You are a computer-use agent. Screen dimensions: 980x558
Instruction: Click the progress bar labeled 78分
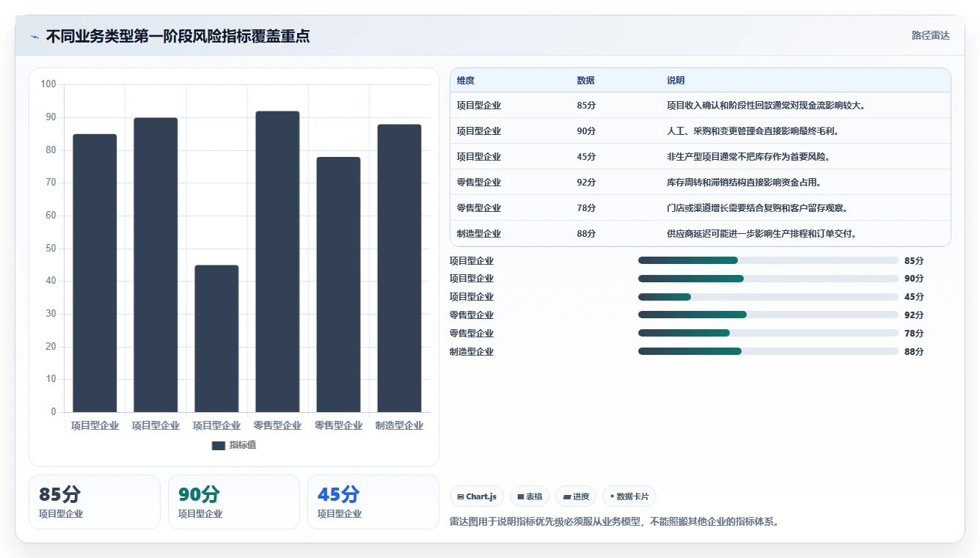point(768,333)
